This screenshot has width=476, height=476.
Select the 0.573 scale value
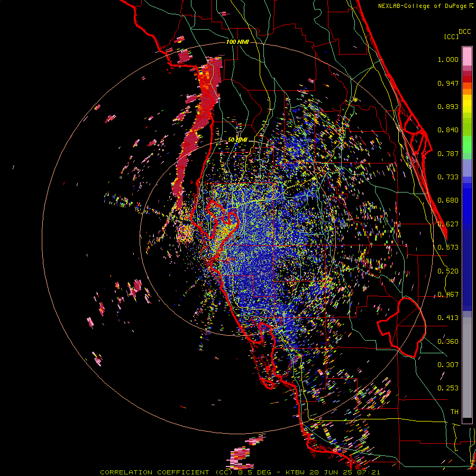pyautogui.click(x=448, y=248)
